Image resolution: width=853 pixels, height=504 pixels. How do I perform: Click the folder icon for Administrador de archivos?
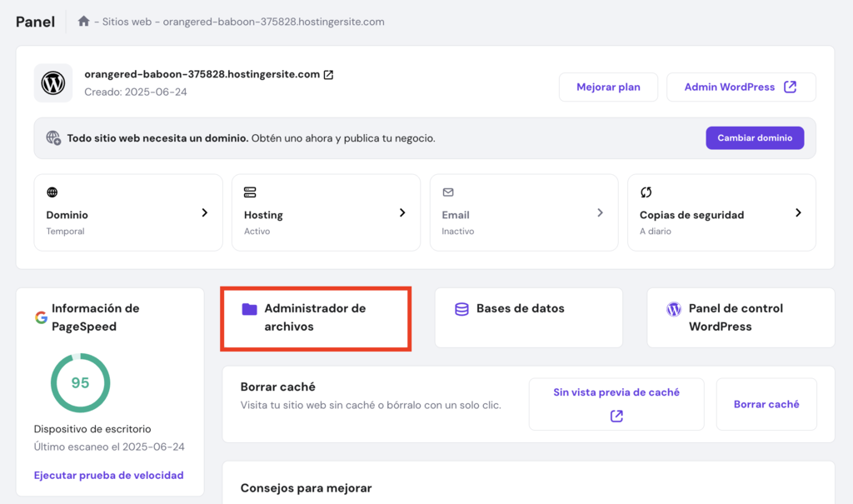click(x=249, y=308)
